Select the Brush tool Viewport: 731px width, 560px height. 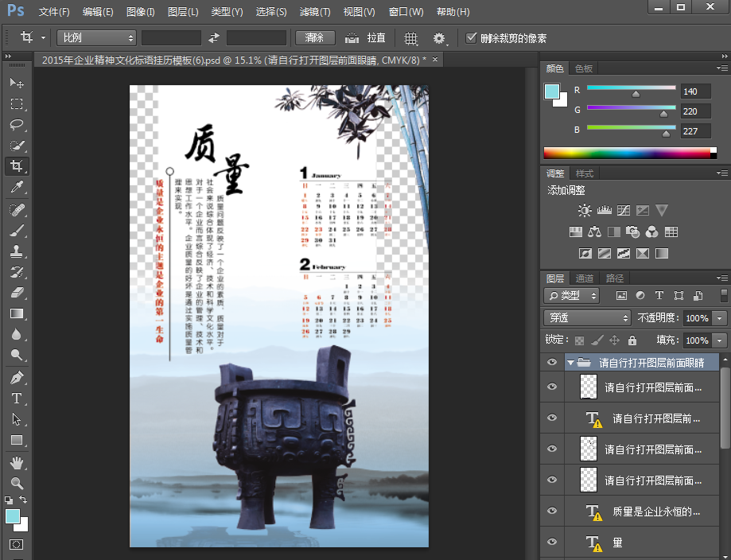point(16,231)
